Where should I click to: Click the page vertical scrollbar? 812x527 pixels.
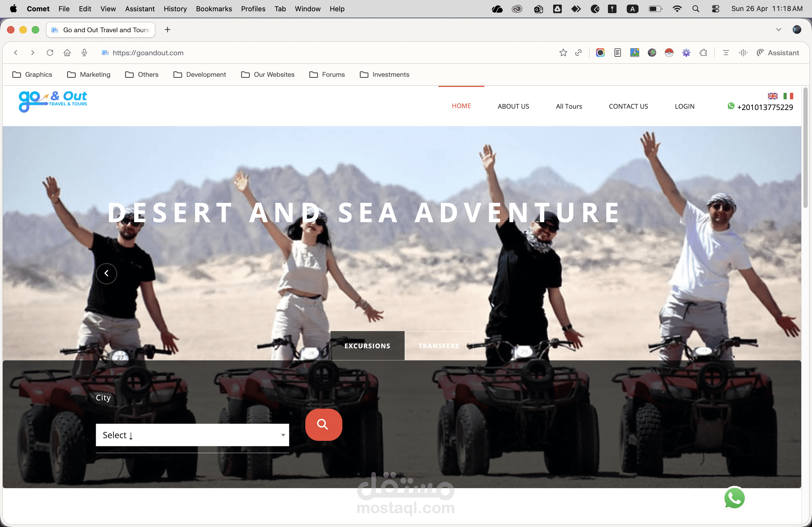[x=805, y=147]
